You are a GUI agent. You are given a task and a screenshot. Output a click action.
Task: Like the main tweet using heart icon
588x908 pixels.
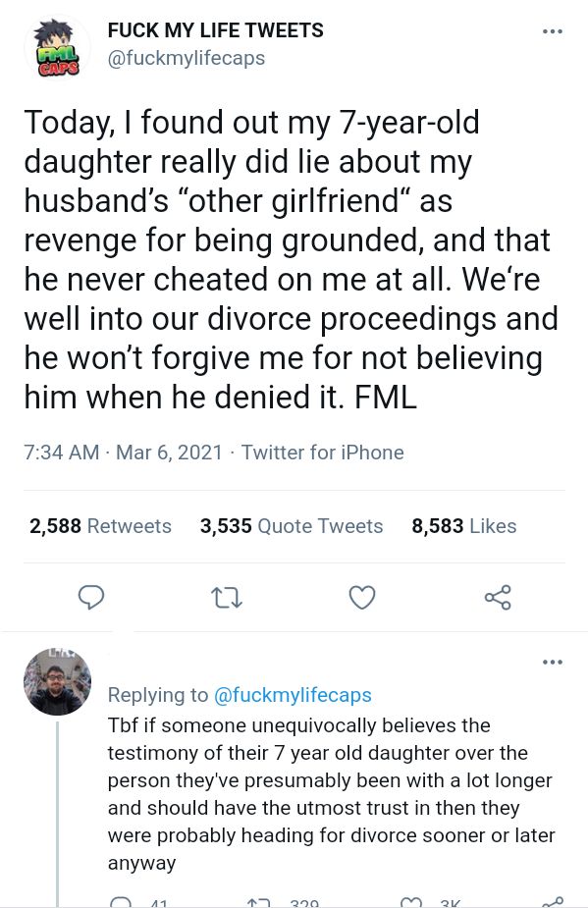362,597
